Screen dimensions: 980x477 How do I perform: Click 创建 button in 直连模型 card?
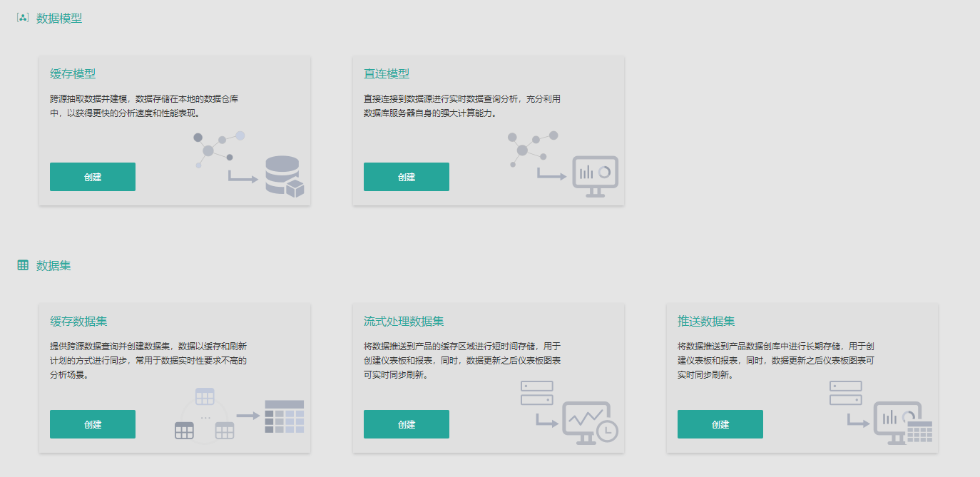(x=407, y=177)
